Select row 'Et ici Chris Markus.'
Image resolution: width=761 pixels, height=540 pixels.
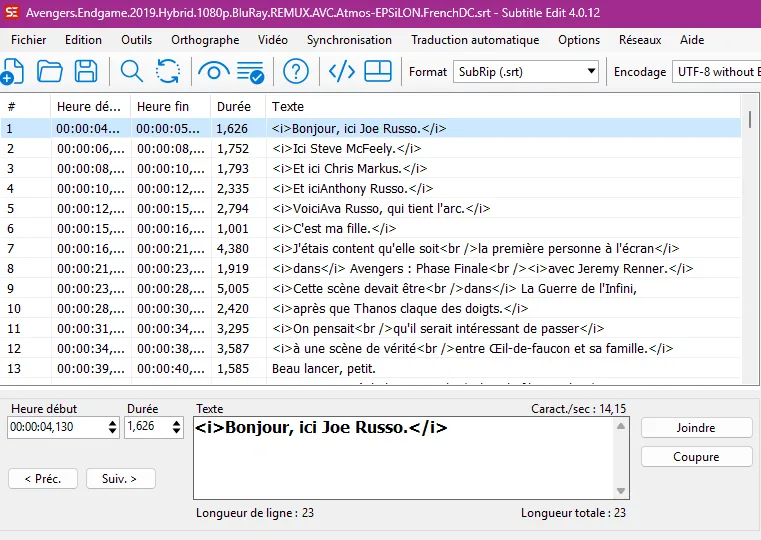(x=371, y=168)
